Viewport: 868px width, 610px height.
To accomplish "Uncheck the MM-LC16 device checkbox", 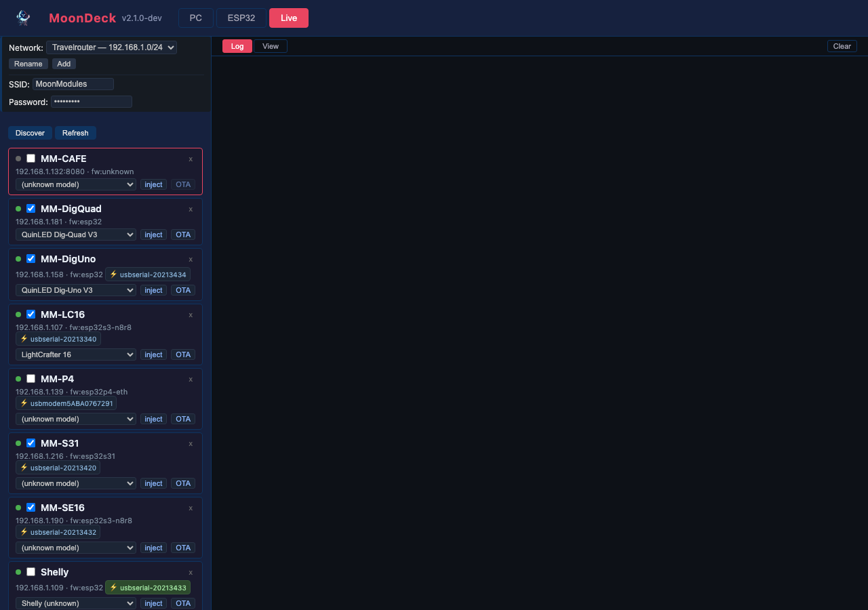I will (31, 314).
